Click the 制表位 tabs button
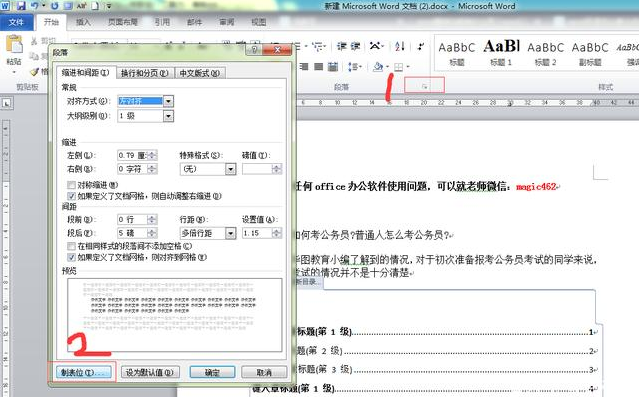This screenshot has height=397, width=640. (x=83, y=372)
